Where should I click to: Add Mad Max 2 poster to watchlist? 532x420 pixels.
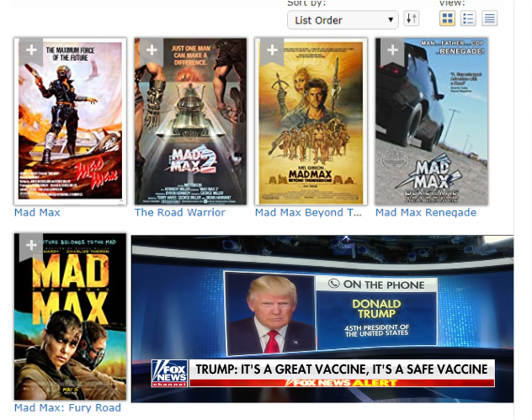click(152, 51)
